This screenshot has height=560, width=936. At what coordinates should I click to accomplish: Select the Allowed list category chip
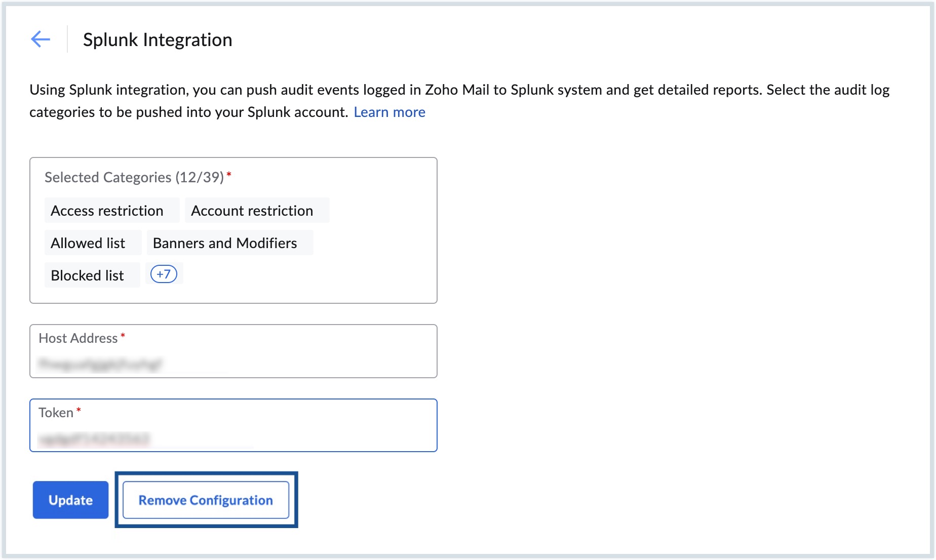(88, 243)
